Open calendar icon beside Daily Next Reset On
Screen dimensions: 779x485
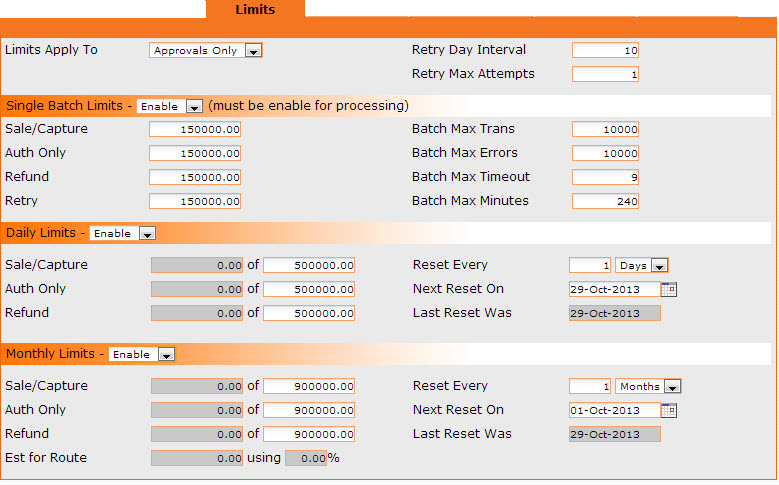coord(670,289)
